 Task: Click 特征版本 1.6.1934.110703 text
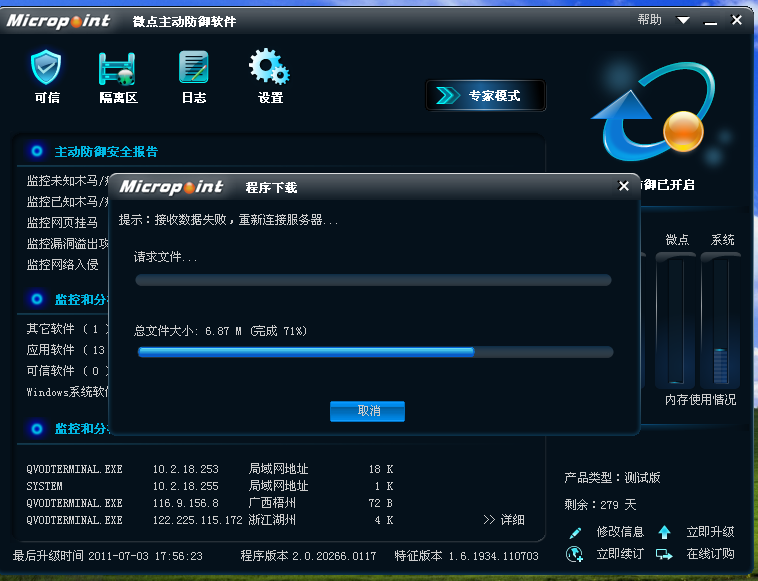pos(466,556)
